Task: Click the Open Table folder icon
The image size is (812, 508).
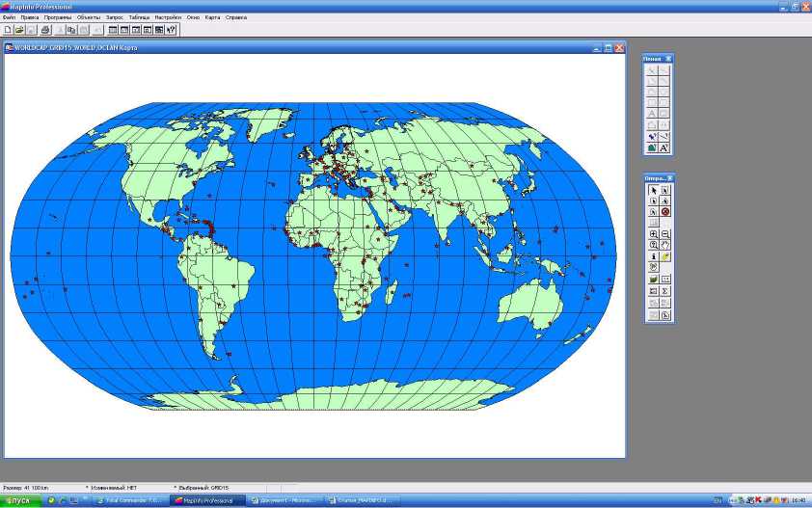Action: (x=19, y=30)
